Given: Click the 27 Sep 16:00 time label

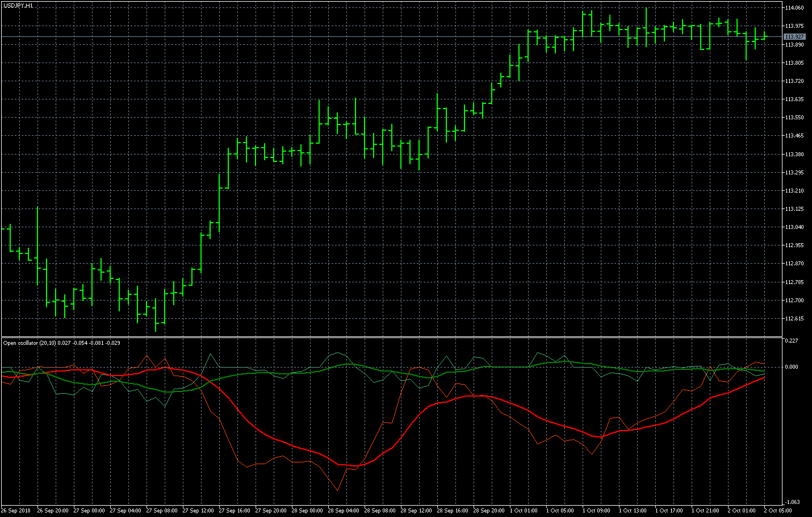Looking at the screenshot, I should [x=235, y=511].
